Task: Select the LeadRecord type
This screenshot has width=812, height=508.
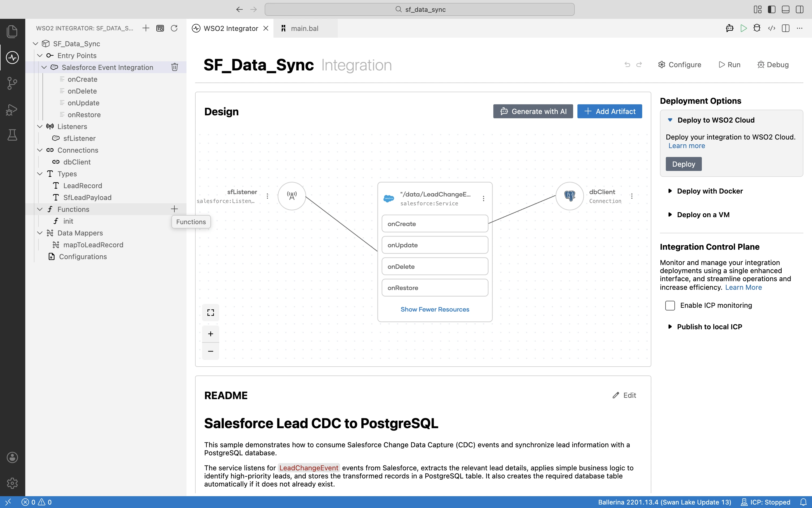Action: coord(82,185)
